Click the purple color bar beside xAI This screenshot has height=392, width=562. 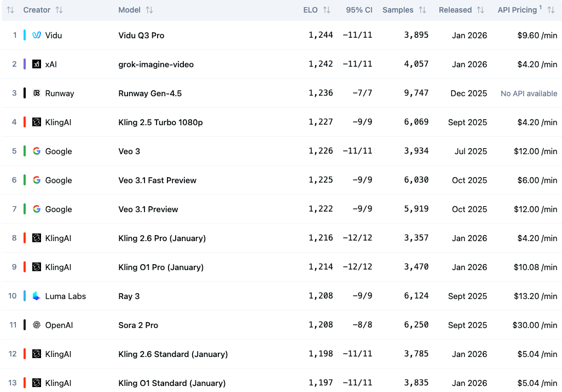click(25, 64)
